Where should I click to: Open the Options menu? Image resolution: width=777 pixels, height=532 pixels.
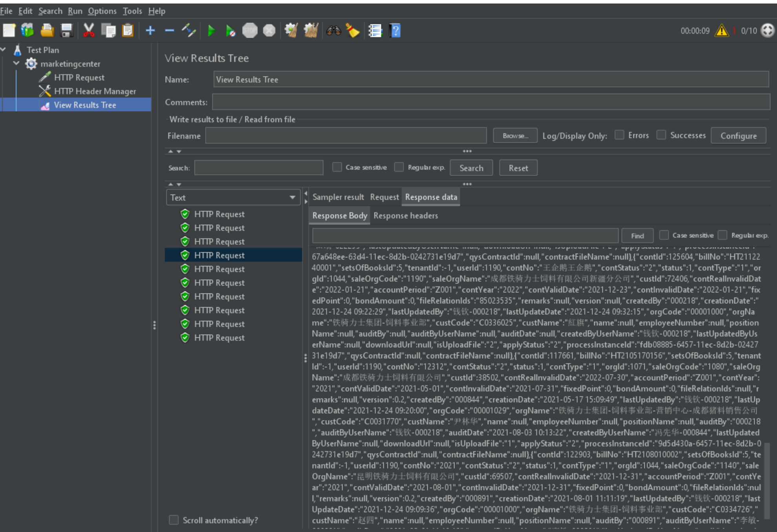(102, 11)
